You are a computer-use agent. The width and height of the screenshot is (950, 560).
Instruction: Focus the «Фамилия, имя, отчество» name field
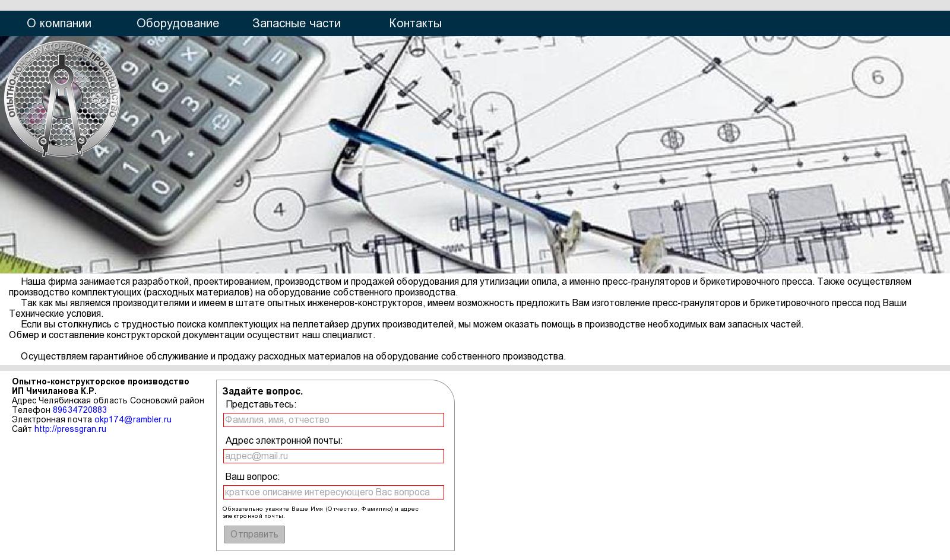334,420
